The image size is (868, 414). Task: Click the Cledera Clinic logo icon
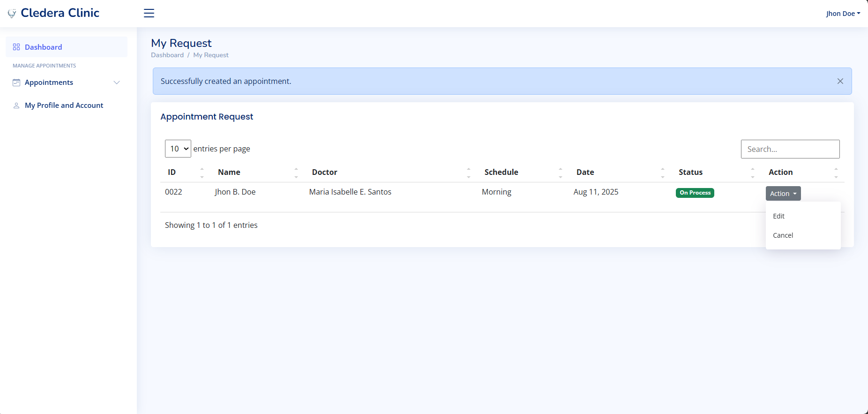(12, 14)
